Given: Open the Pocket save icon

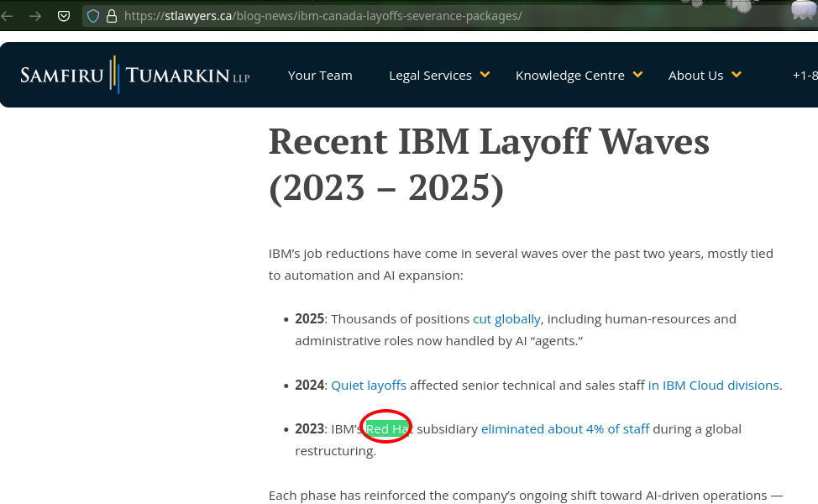Looking at the screenshot, I should pyautogui.click(x=64, y=16).
